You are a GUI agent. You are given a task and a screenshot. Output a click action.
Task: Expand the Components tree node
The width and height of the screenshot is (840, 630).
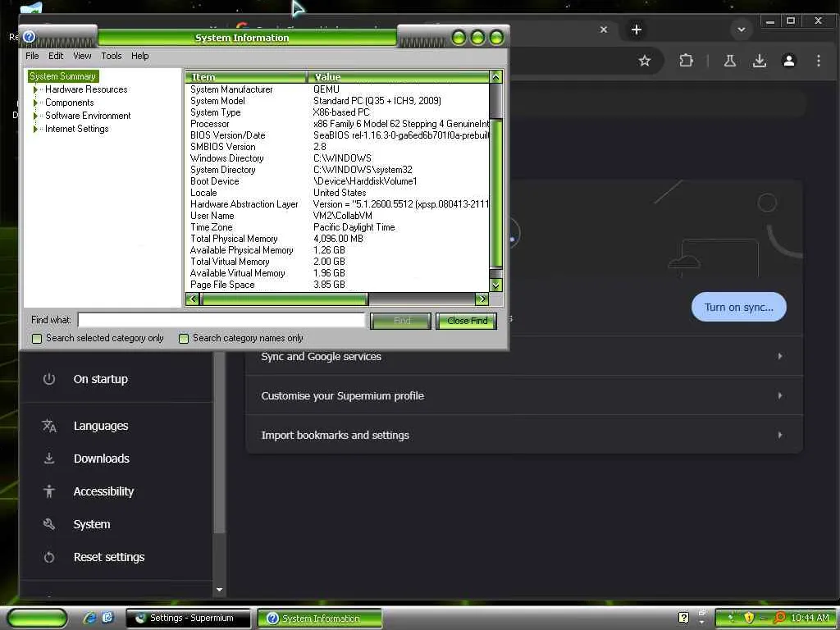[x=35, y=103]
